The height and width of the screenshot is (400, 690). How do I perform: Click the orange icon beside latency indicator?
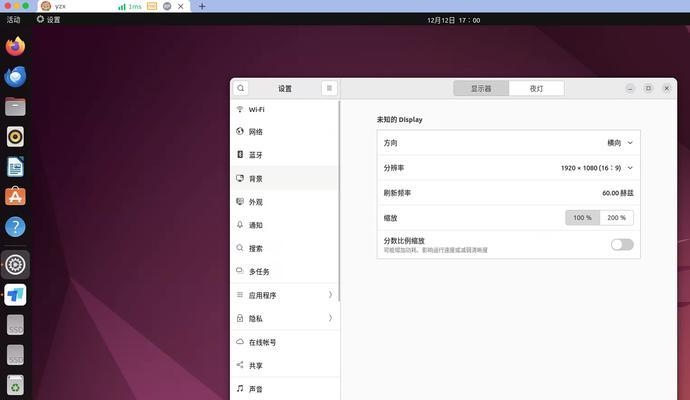coord(152,6)
